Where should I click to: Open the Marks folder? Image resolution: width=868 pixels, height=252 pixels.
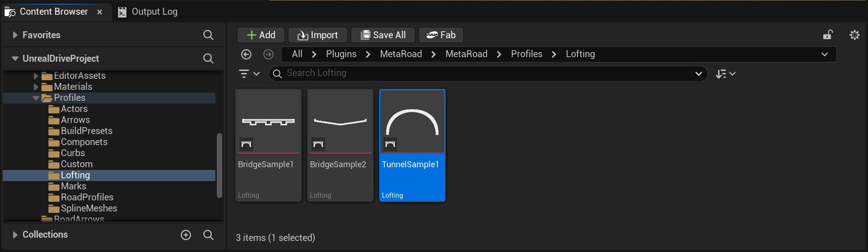coord(73,186)
